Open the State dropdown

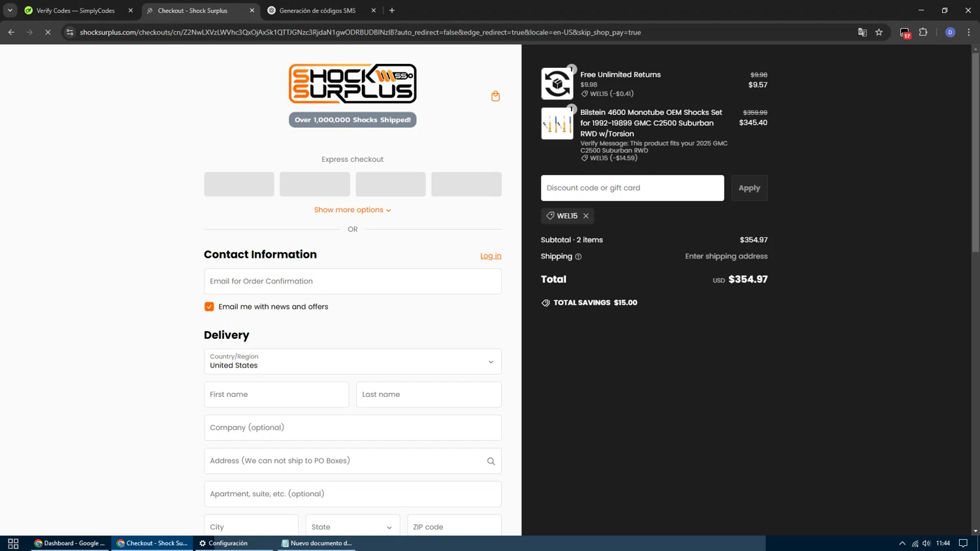point(353,526)
